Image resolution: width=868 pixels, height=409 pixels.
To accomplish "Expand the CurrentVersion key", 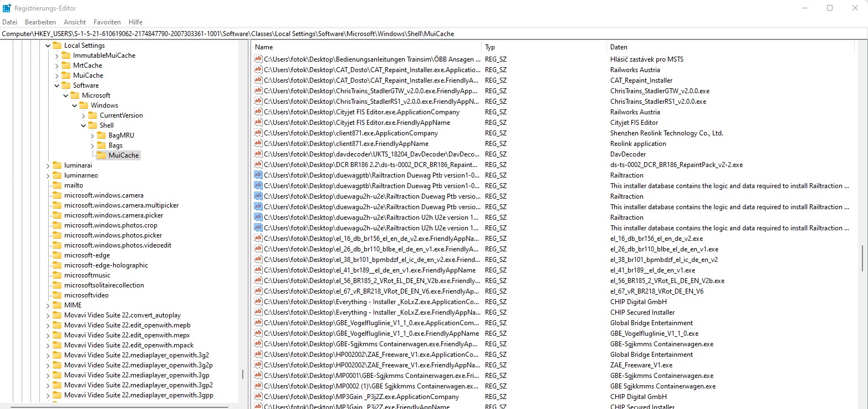I will tap(83, 115).
